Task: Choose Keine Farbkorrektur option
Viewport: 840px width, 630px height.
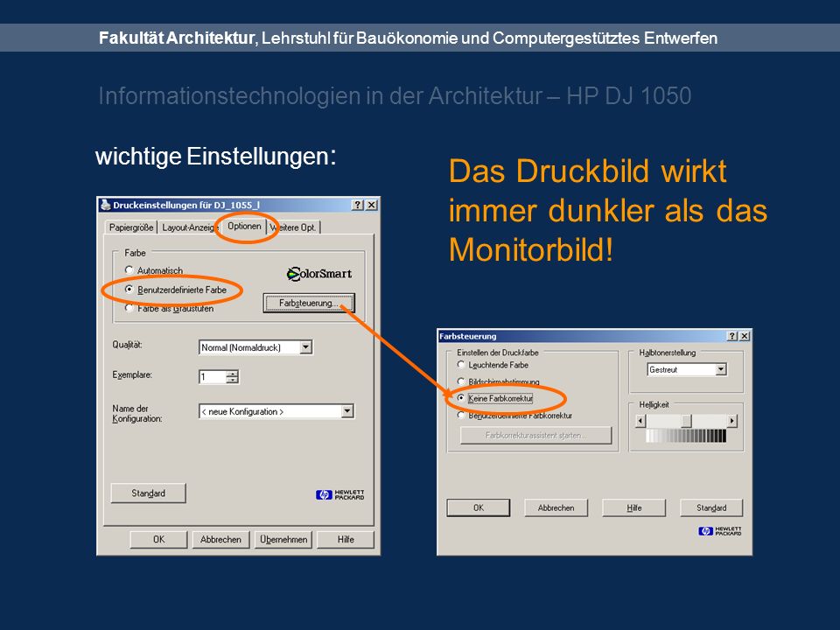Action: click(x=461, y=398)
